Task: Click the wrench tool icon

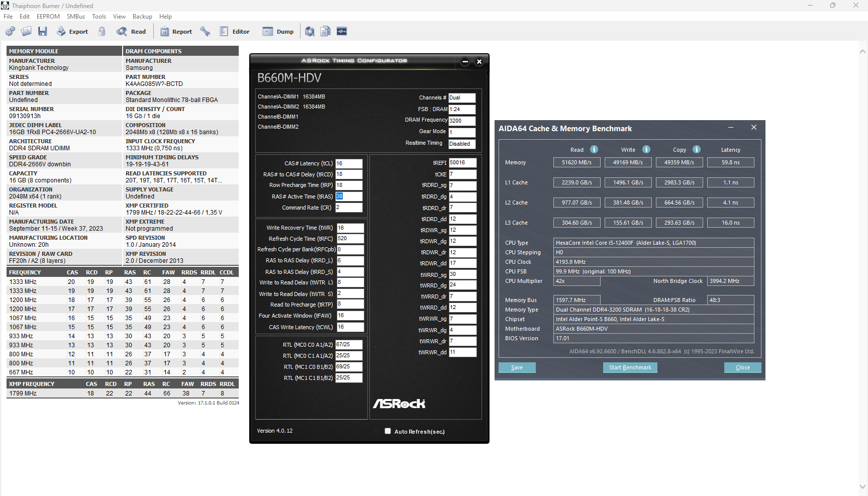Action: tap(205, 32)
